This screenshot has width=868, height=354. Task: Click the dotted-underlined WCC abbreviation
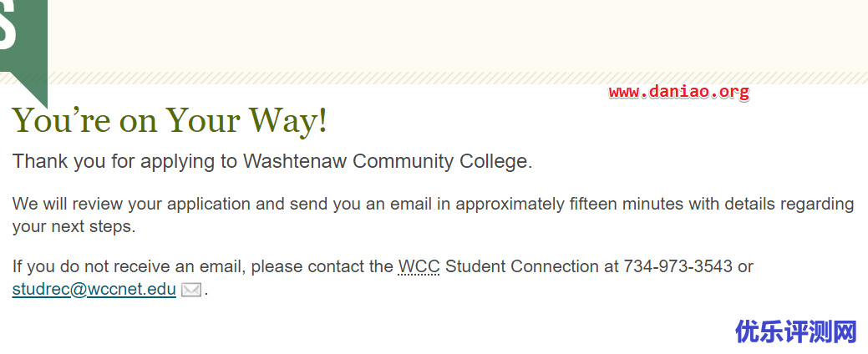click(419, 266)
